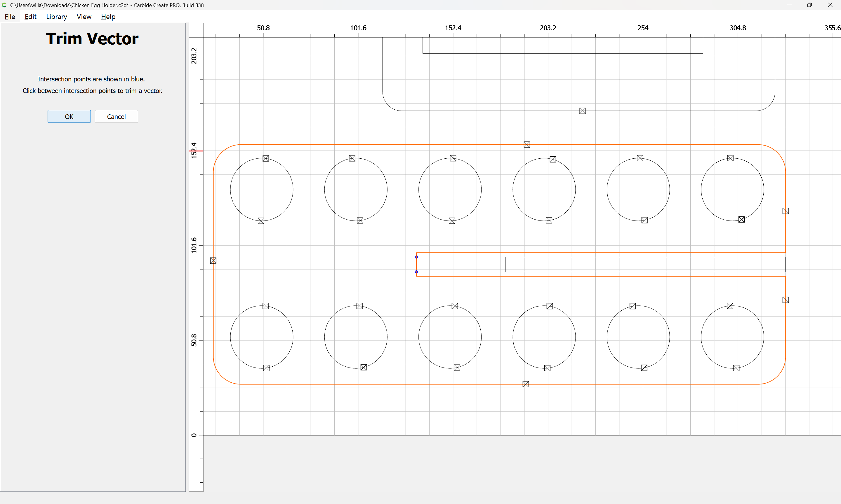Click node marker on upper black shape's bottom edge
841x504 pixels.
click(582, 111)
